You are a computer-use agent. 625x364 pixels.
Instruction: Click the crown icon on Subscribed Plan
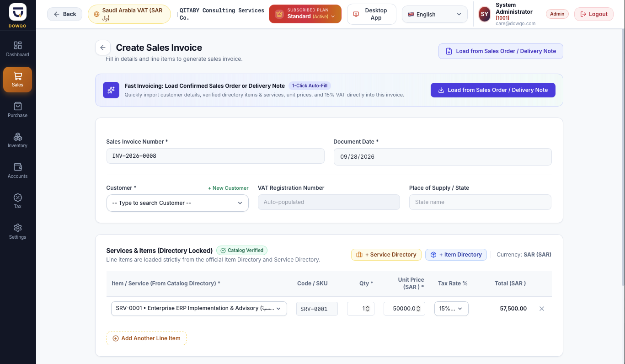tap(279, 14)
